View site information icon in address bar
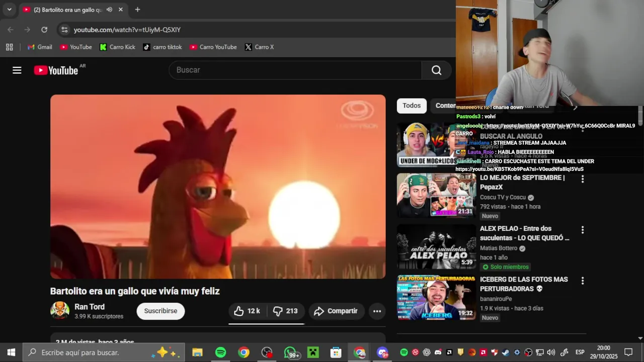644x362 pixels. tap(64, 30)
